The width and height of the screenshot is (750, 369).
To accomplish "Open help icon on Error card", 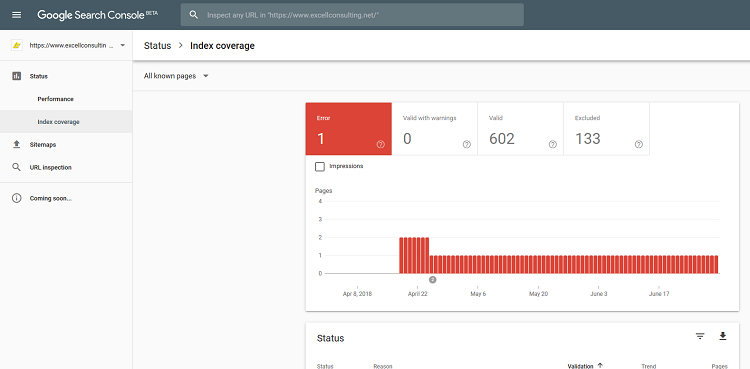I will click(381, 145).
